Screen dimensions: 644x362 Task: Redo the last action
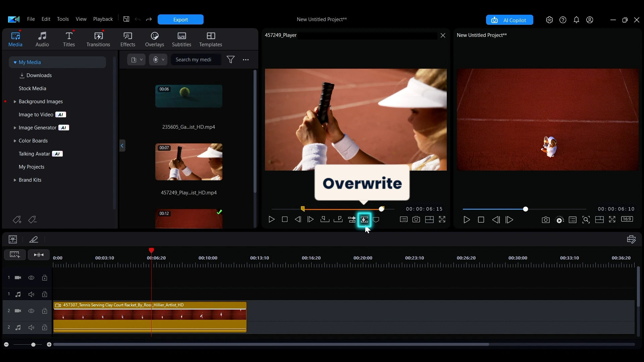click(149, 19)
